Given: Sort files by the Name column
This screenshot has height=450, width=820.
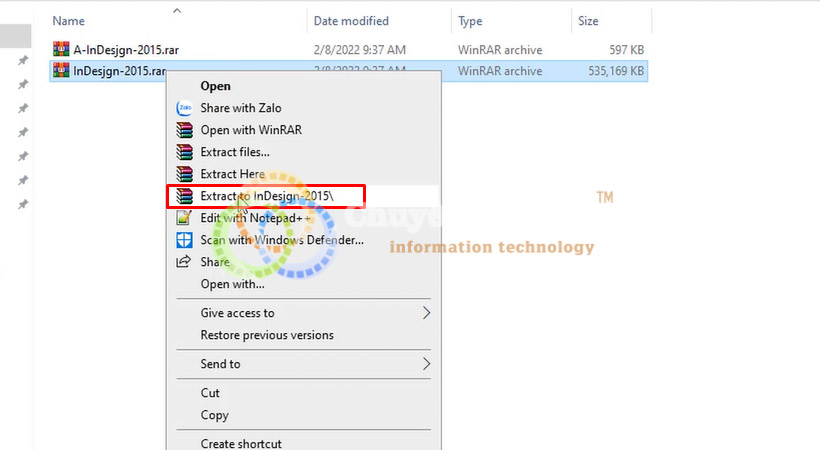Looking at the screenshot, I should [69, 21].
